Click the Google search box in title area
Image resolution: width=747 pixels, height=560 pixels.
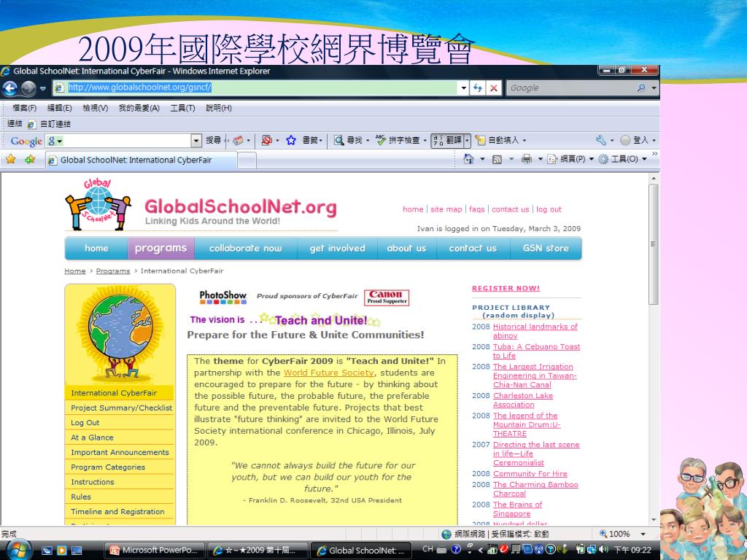pos(572,88)
